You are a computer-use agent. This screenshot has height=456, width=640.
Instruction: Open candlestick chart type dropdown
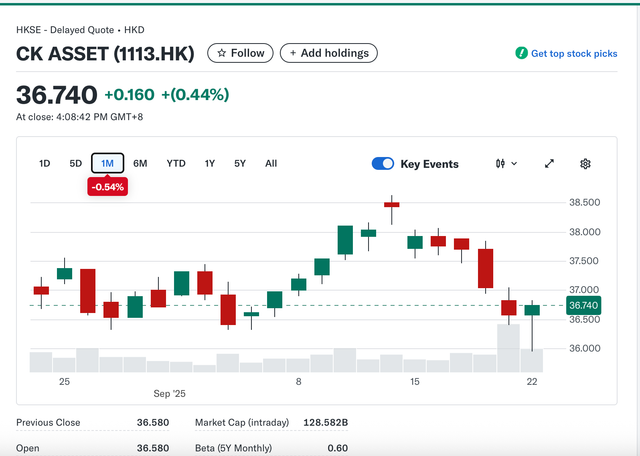(506, 164)
